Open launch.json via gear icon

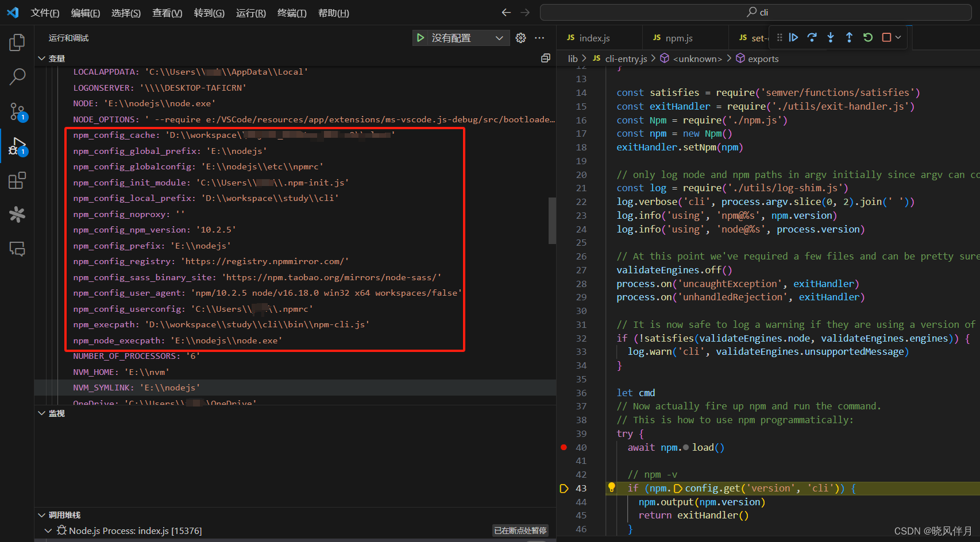tap(521, 38)
